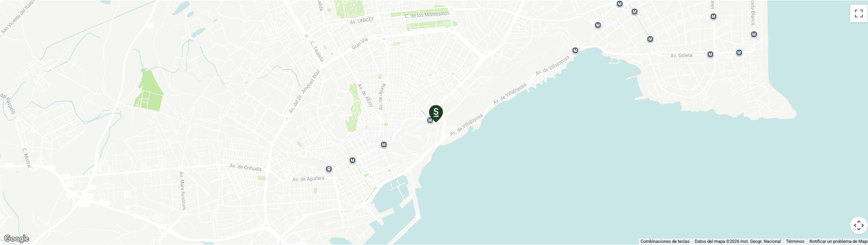
Task: Open the Términos link
Action: tap(795, 242)
